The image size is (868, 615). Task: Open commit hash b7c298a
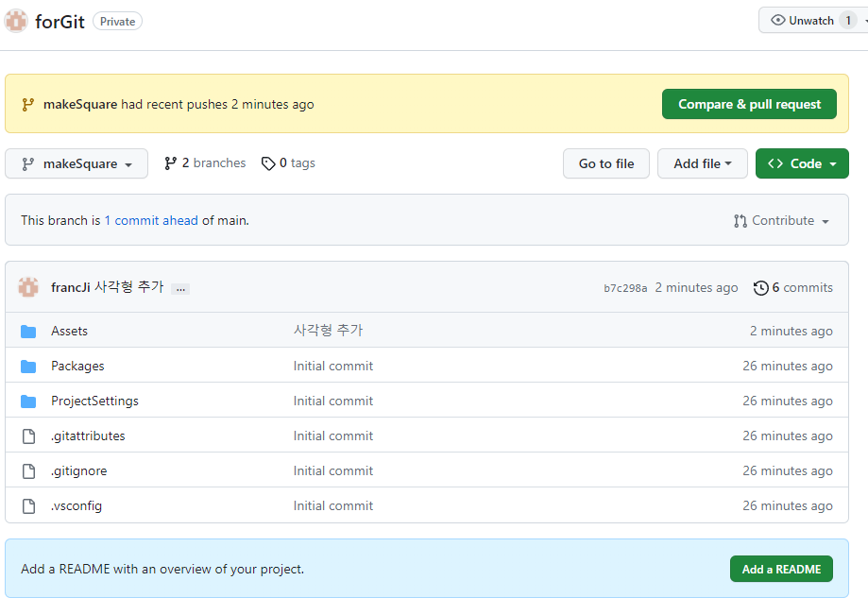[x=625, y=288]
